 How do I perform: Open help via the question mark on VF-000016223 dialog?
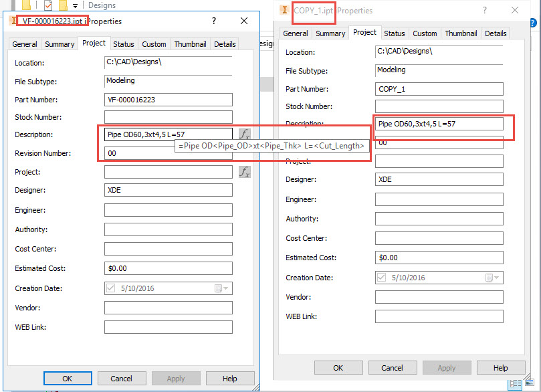[x=213, y=21]
